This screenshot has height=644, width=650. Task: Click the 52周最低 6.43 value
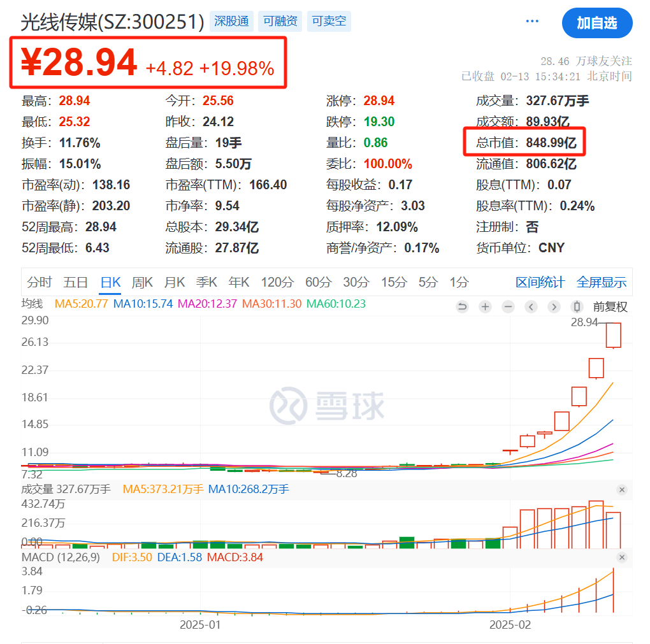coord(97,248)
